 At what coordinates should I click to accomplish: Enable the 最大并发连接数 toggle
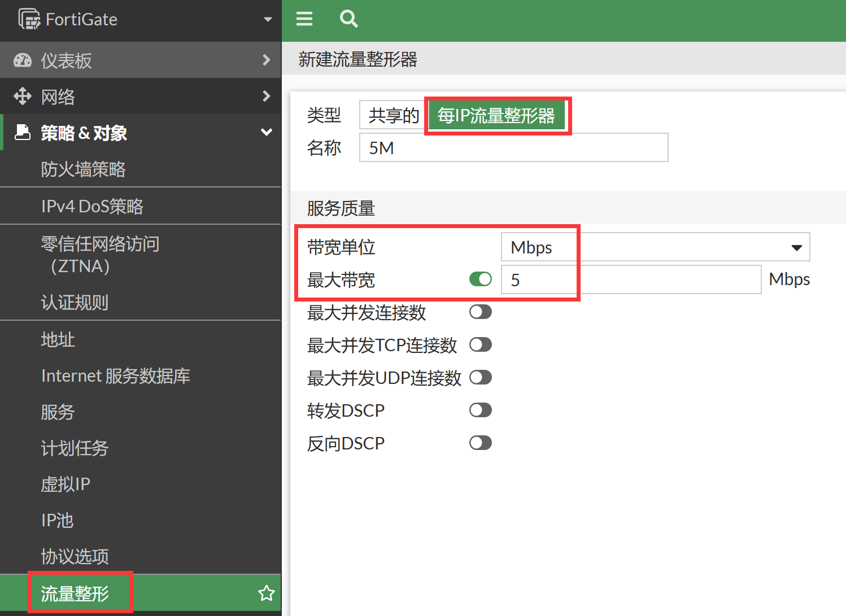click(x=481, y=312)
